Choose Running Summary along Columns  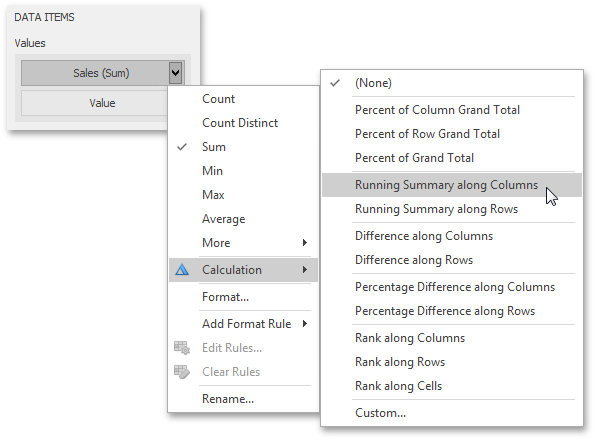click(x=452, y=185)
